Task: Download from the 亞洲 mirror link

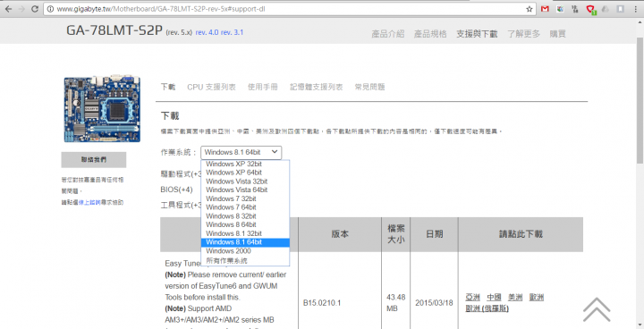Action: [473, 297]
